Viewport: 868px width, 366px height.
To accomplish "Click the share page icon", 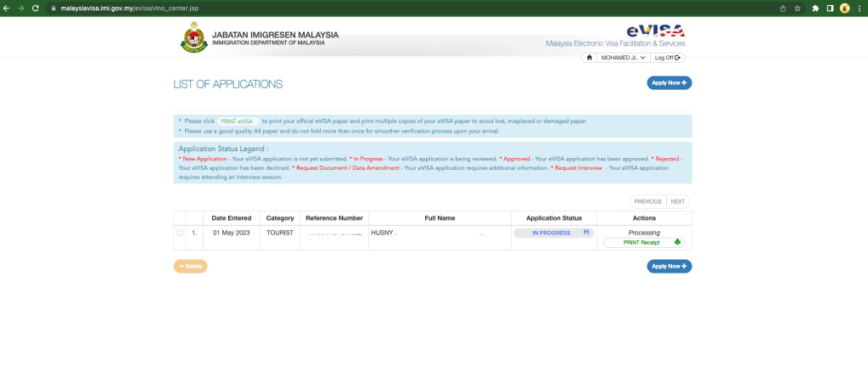I will [783, 8].
